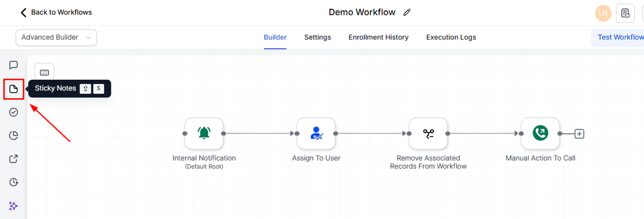The width and height of the screenshot is (644, 219).
Task: Select the Manual Action To Call node
Action: point(541,133)
